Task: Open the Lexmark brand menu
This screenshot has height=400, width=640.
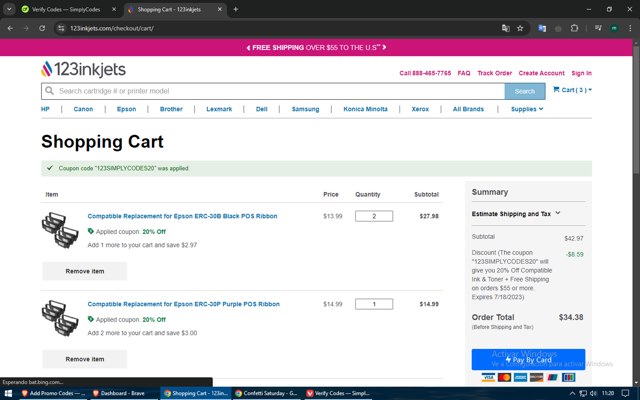Action: point(219,109)
